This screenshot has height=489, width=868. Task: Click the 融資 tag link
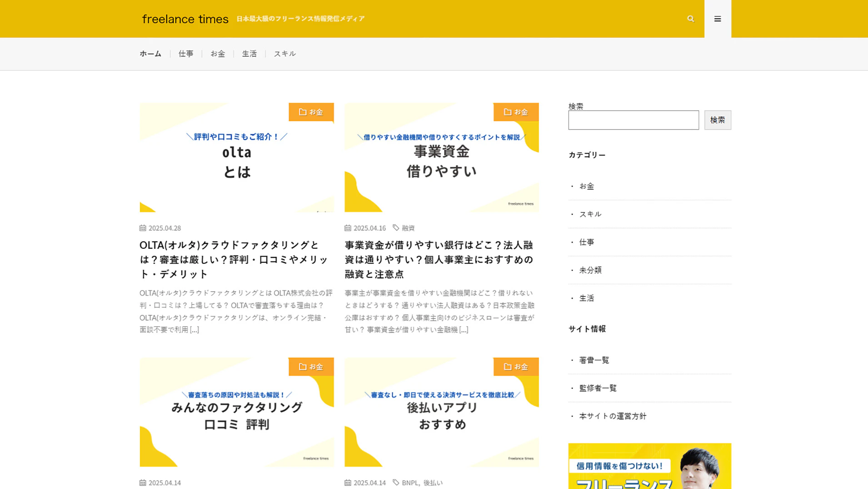click(x=408, y=228)
